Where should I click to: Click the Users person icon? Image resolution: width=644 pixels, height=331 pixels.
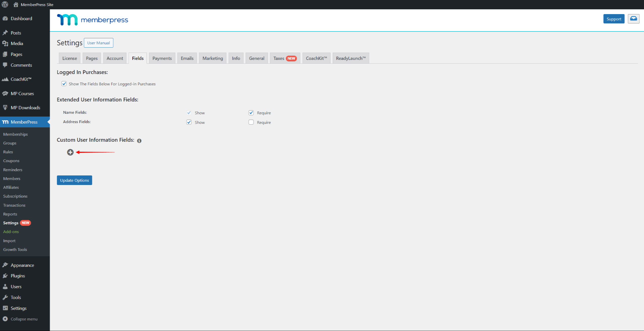click(5, 286)
